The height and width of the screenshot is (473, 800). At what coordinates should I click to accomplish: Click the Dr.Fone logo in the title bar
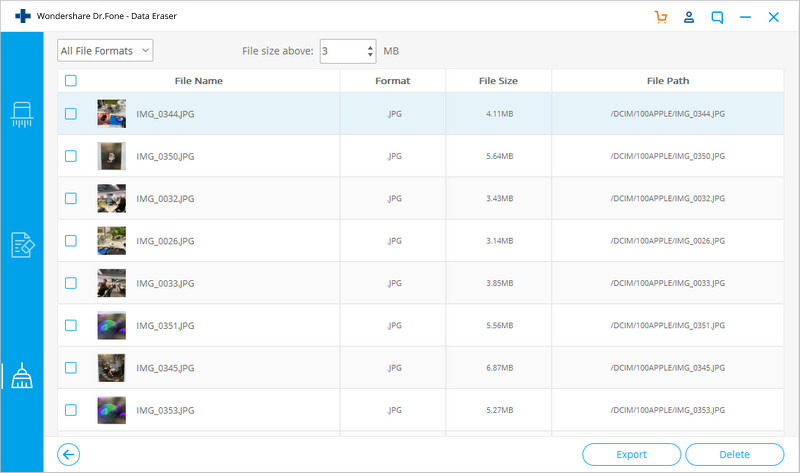22,16
